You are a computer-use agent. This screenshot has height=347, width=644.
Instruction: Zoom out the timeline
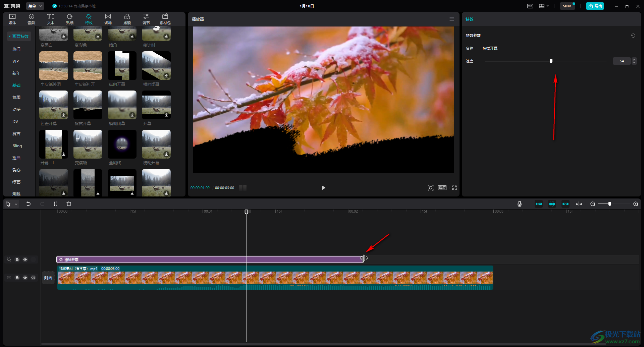tap(593, 204)
